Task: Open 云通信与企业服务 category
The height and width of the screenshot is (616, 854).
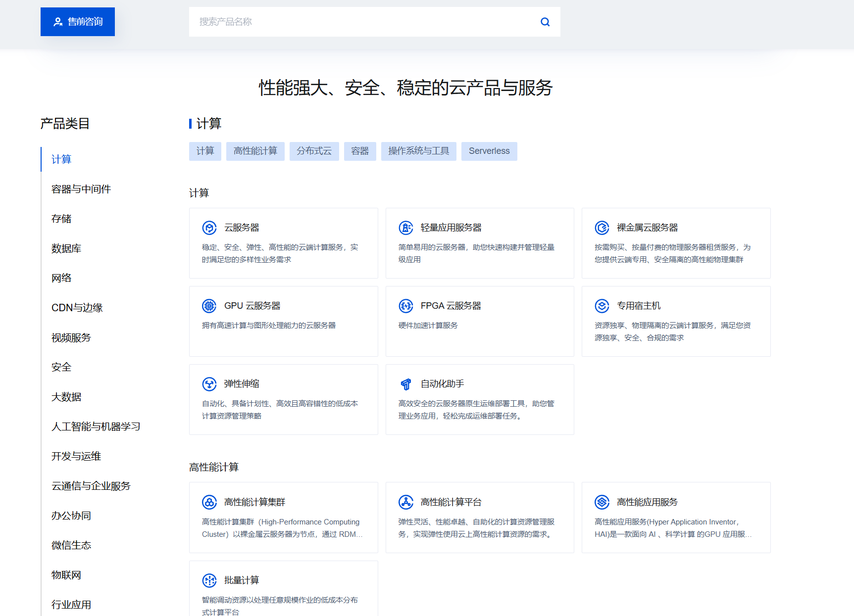Action: [91, 486]
